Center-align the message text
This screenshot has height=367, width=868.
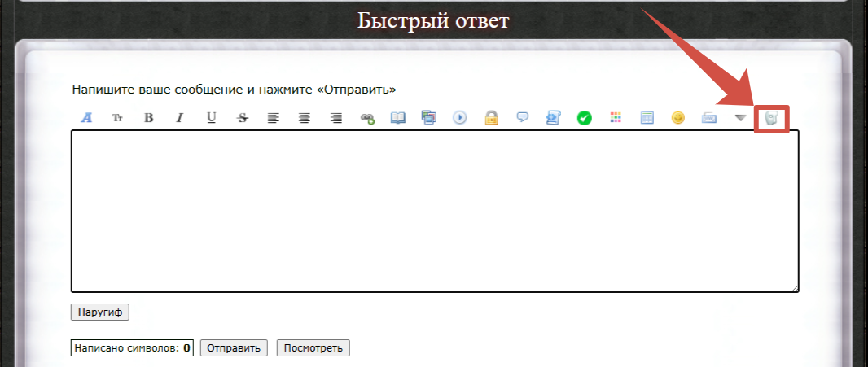[304, 118]
